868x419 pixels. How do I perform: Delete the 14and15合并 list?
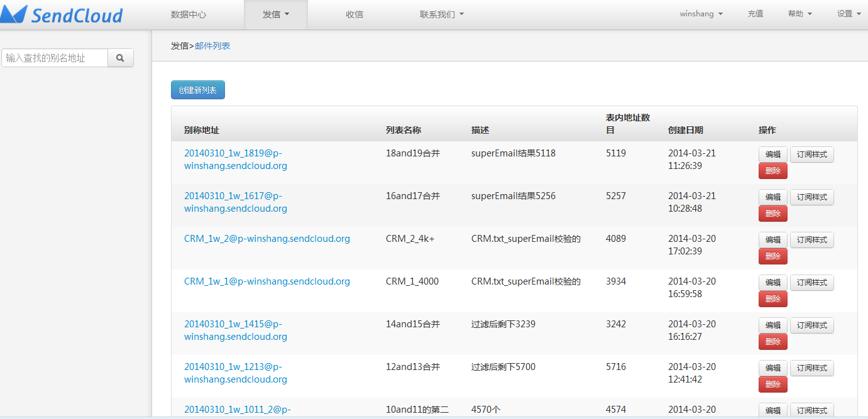(773, 342)
